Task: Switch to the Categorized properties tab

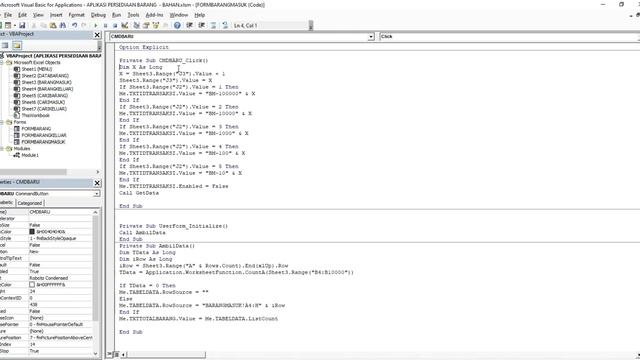Action: 30,203
